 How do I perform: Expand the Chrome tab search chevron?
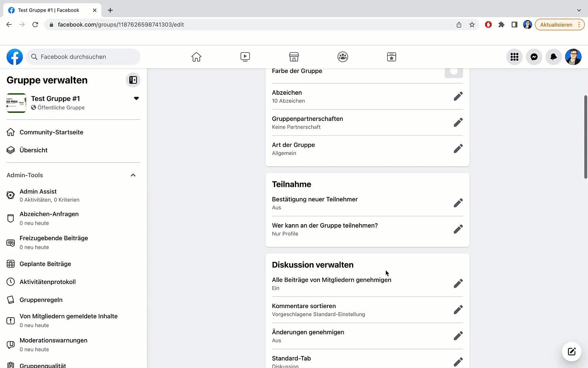pyautogui.click(x=579, y=10)
